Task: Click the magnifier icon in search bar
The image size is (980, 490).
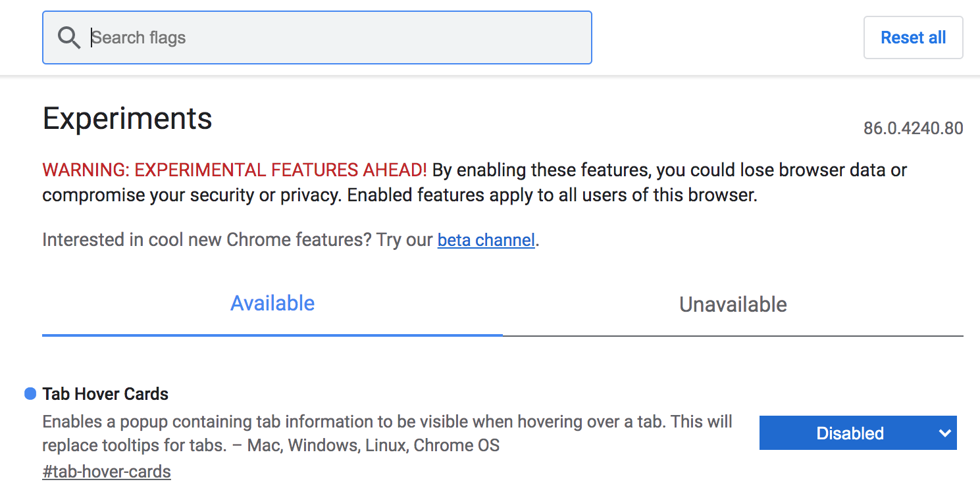Action: (x=68, y=37)
